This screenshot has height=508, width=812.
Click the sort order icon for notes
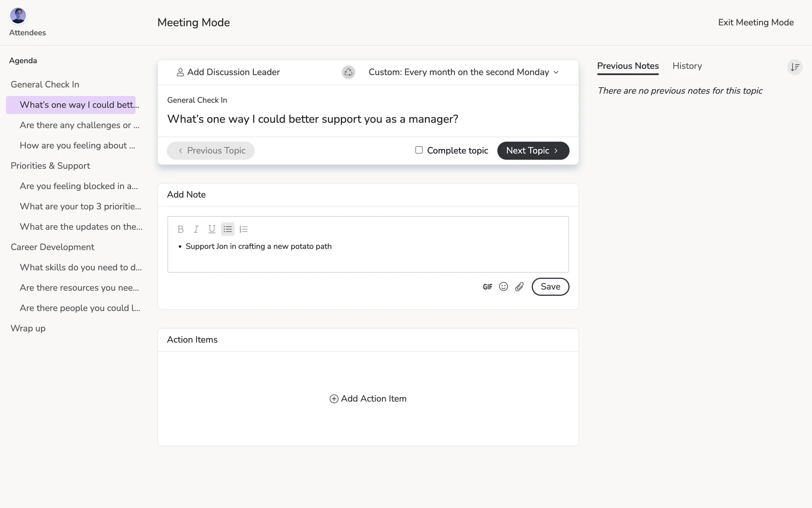click(795, 67)
